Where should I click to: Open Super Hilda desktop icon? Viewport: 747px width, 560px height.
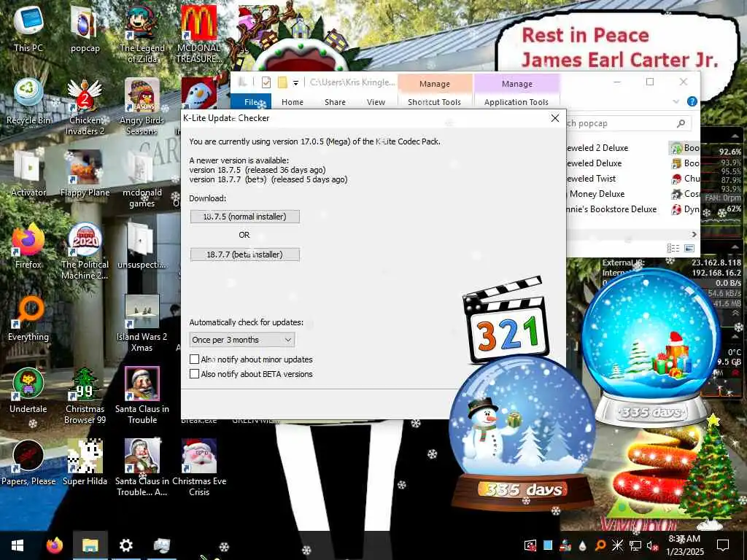[85, 462]
